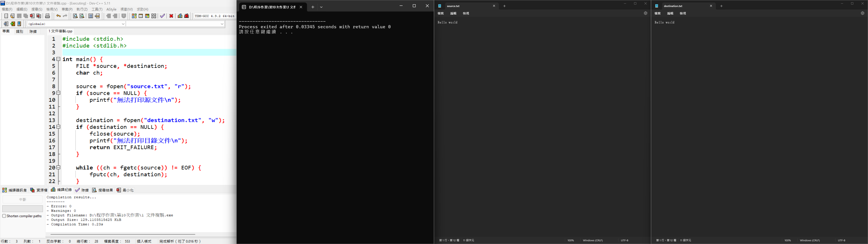The image size is (868, 244).
Task: Add new tab in destination.txt Notepad
Action: coord(722,6)
